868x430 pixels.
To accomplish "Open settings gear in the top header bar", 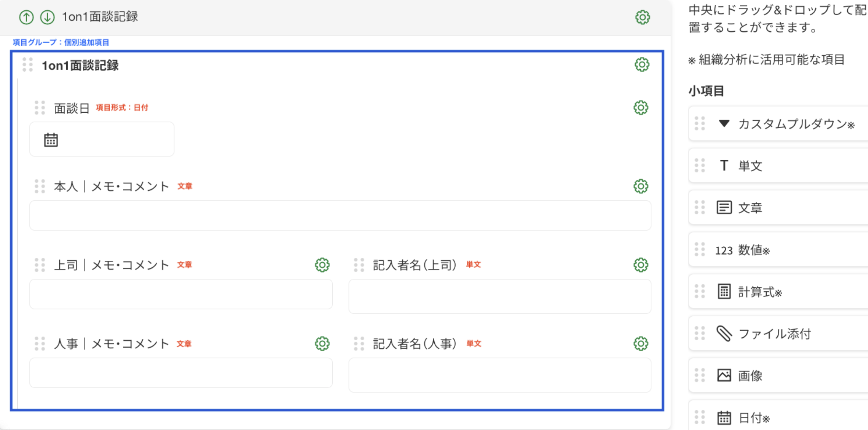I will 642,17.
